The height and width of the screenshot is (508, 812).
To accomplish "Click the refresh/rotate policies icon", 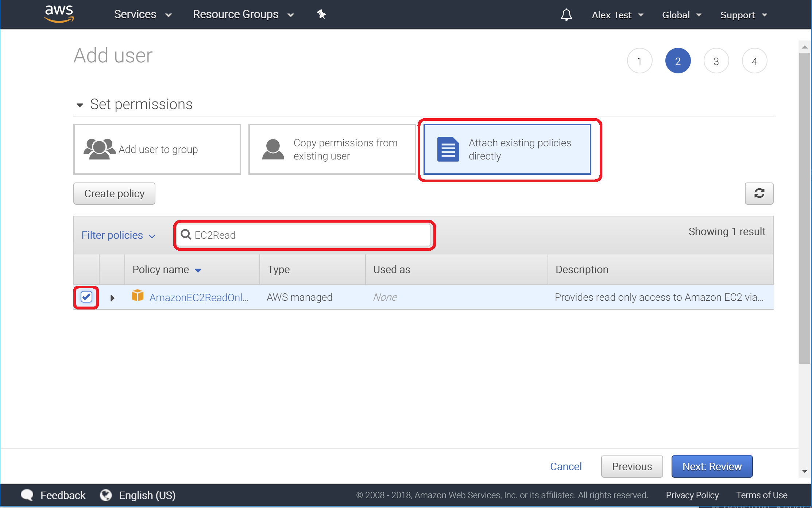I will click(x=759, y=193).
